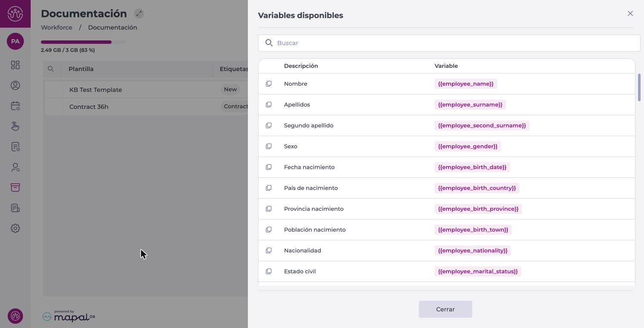Close the Variables disponibles panel with X
This screenshot has height=328, width=644.
[x=630, y=14]
